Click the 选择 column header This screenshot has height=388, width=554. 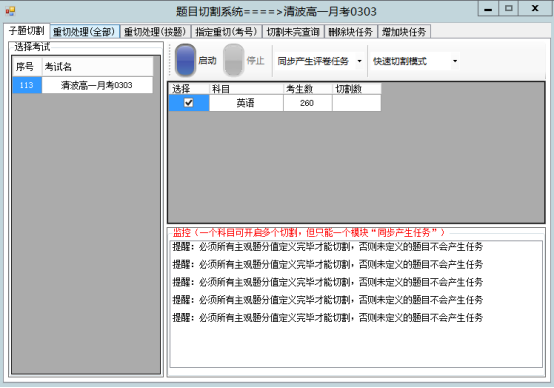pyautogui.click(x=189, y=89)
